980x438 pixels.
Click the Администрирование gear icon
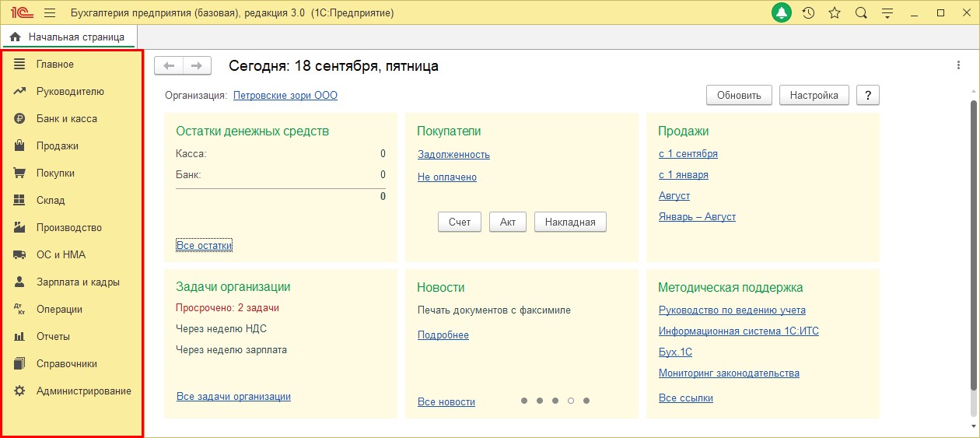[x=19, y=391]
